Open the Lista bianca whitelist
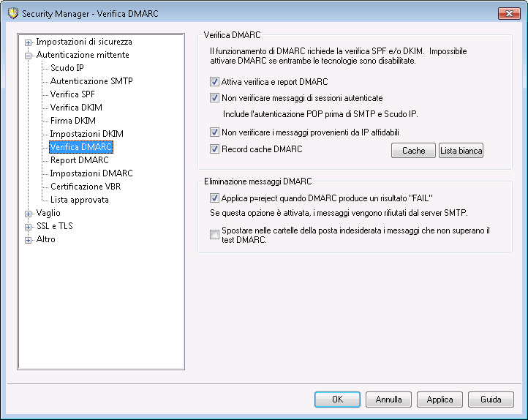528x420 pixels. point(461,151)
